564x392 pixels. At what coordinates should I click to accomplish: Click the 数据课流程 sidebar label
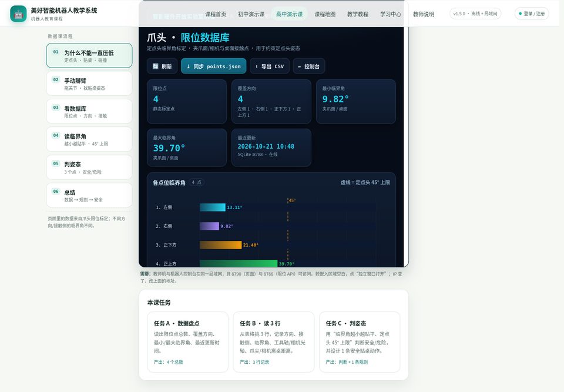click(60, 36)
